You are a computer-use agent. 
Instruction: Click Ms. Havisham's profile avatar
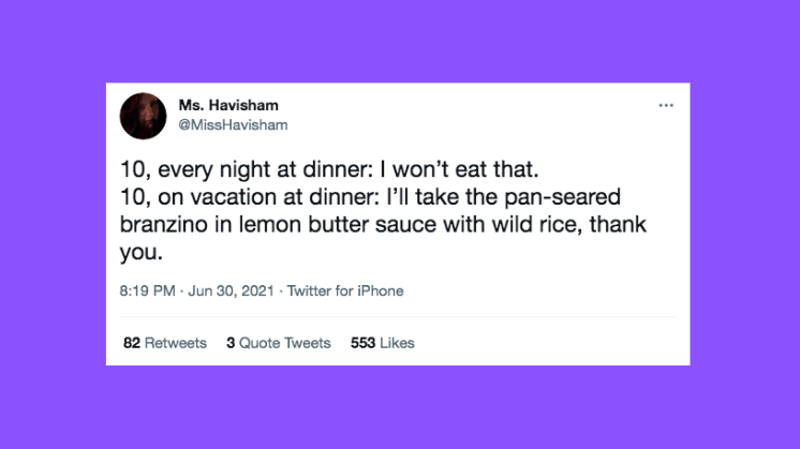(x=143, y=117)
